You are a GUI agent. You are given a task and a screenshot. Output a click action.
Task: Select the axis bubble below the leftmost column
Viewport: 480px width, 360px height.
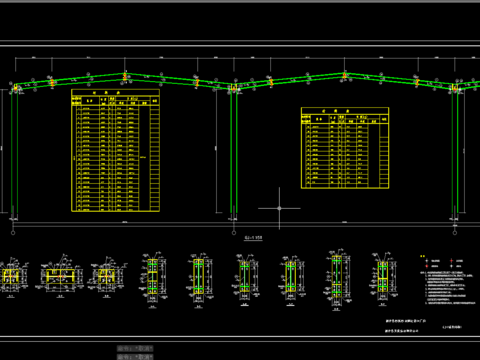click(x=13, y=233)
